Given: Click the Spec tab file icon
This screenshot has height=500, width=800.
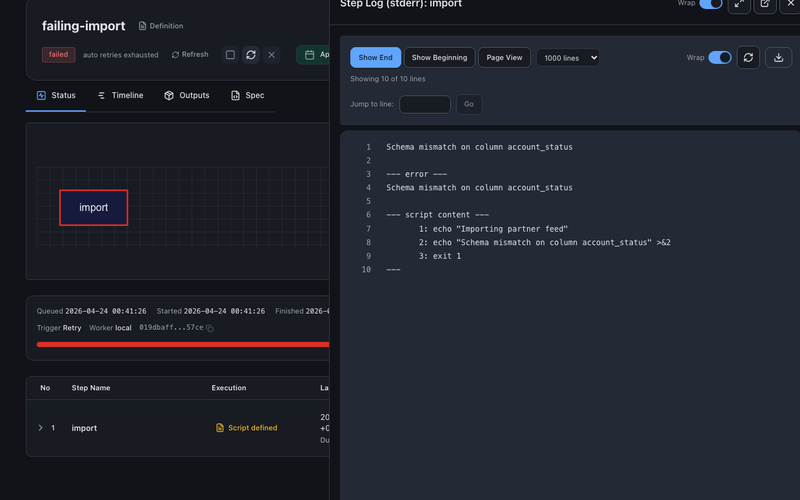Looking at the screenshot, I should coord(235,95).
